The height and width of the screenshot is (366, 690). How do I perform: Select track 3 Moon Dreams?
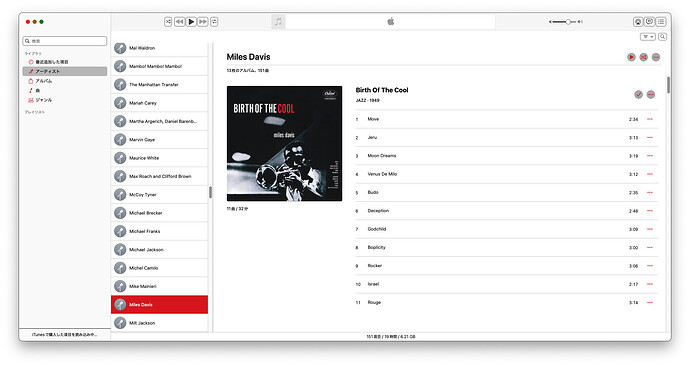[507, 156]
